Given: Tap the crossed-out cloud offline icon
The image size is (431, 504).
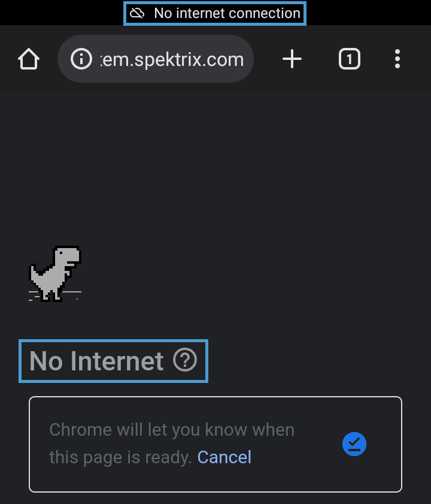Looking at the screenshot, I should (x=138, y=13).
